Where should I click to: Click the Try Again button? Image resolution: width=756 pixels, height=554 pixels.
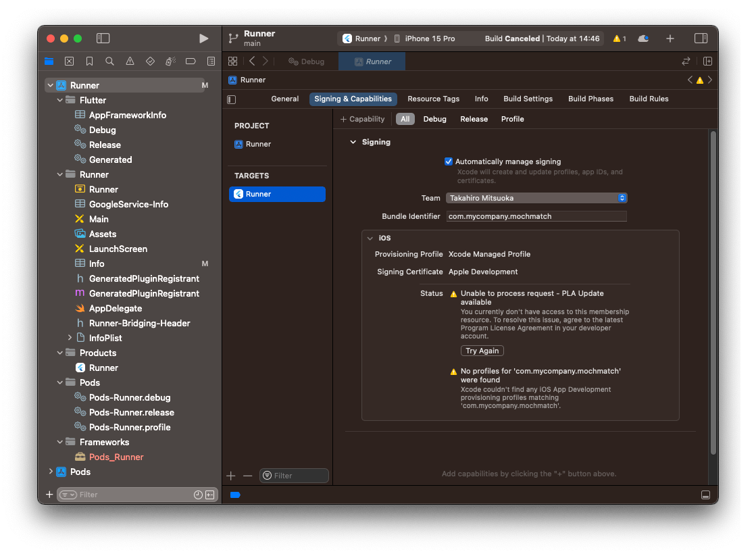pos(482,351)
